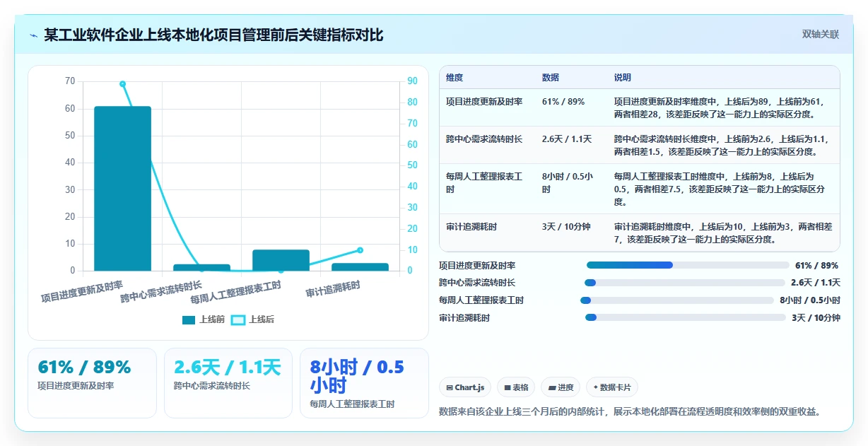Select the Chart.js chip
The height and width of the screenshot is (446, 868).
pyautogui.click(x=465, y=387)
